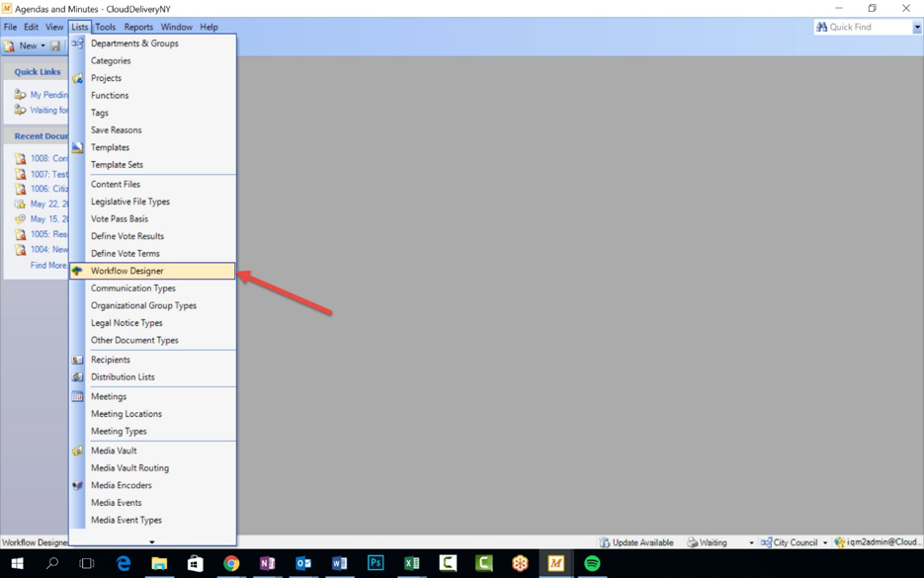
Task: Open Media Encoders menu entry
Action: 152,485
